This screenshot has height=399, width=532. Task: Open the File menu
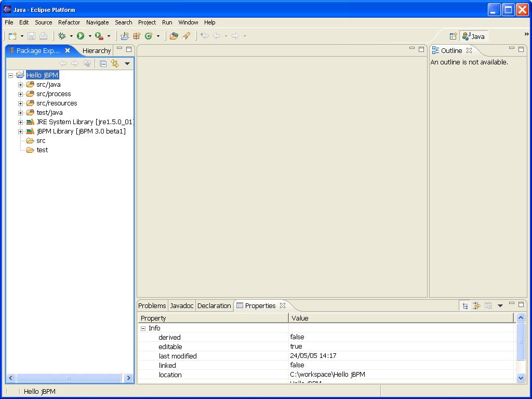point(9,22)
